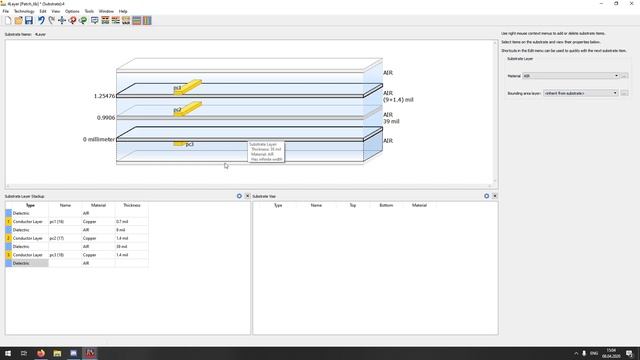Open the notification center from the taskbar
Image resolution: width=640 pixels, height=360 pixels.
pyautogui.click(x=629, y=353)
